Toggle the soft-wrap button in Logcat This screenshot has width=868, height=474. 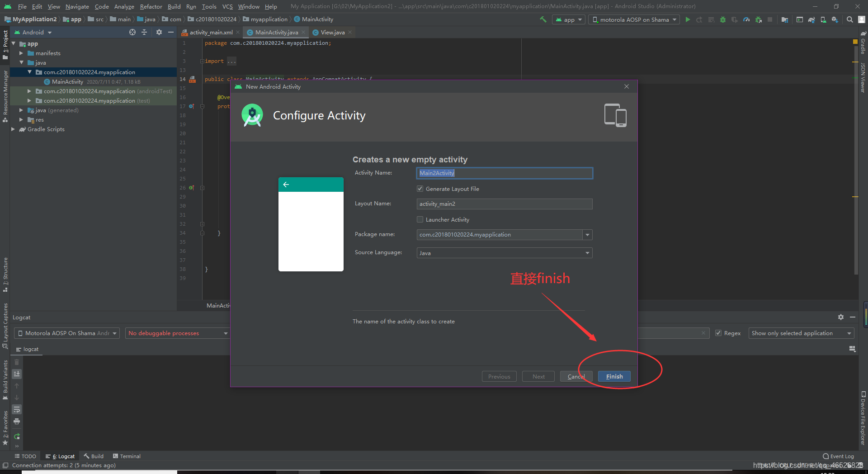click(17, 409)
